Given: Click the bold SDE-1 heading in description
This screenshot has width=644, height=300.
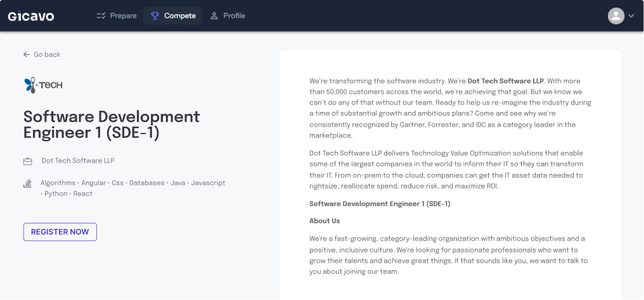Looking at the screenshot, I should pos(380,204).
